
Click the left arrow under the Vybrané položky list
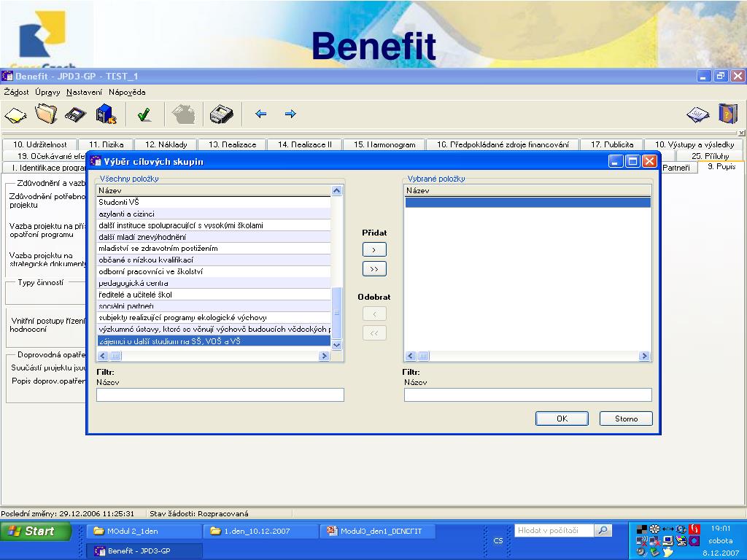[410, 356]
